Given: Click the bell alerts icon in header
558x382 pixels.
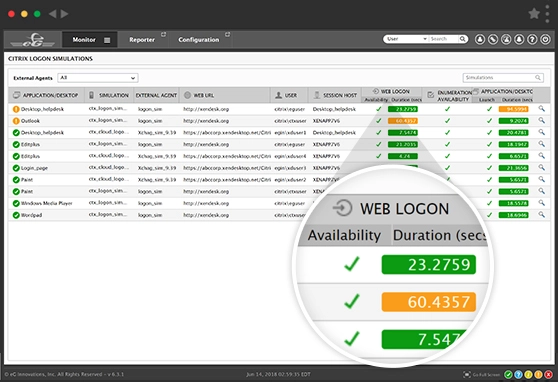Looking at the screenshot, I should pos(519,39).
